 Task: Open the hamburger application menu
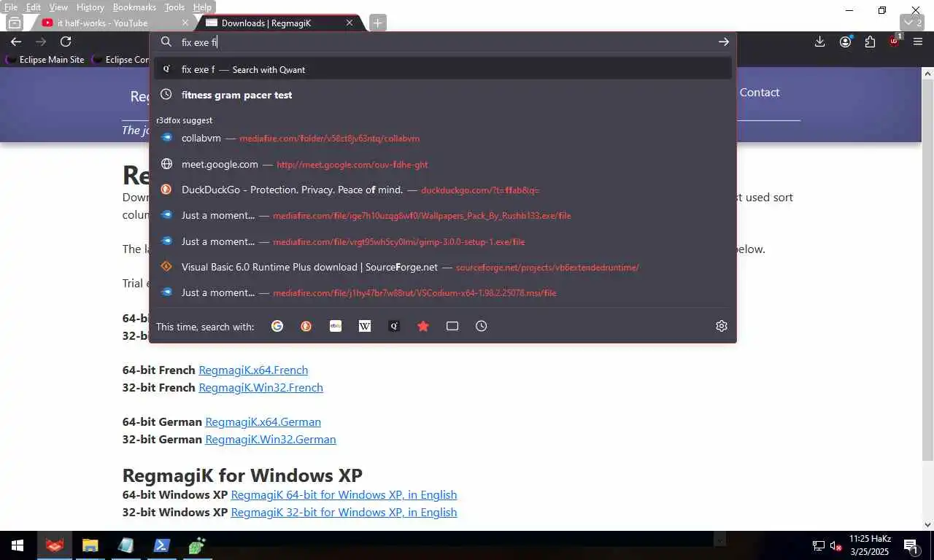click(918, 42)
